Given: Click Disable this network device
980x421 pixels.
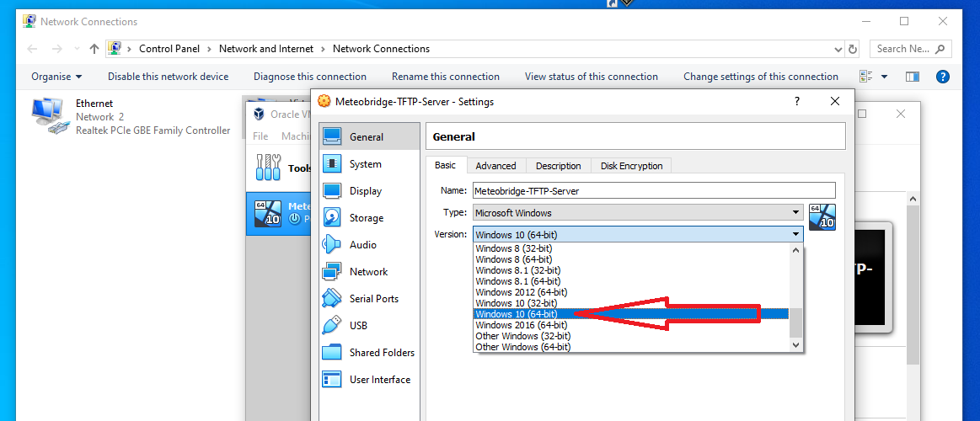Looking at the screenshot, I should point(168,77).
